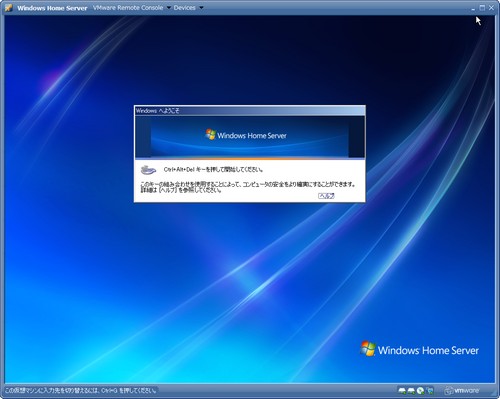This screenshot has width=500, height=399.
Task: Minimize the VMware Remote Console window
Action: [x=473, y=8]
